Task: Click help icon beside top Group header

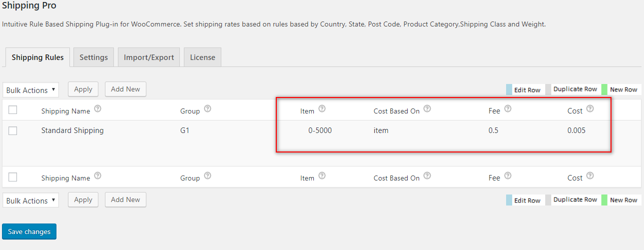Action: 208,108
